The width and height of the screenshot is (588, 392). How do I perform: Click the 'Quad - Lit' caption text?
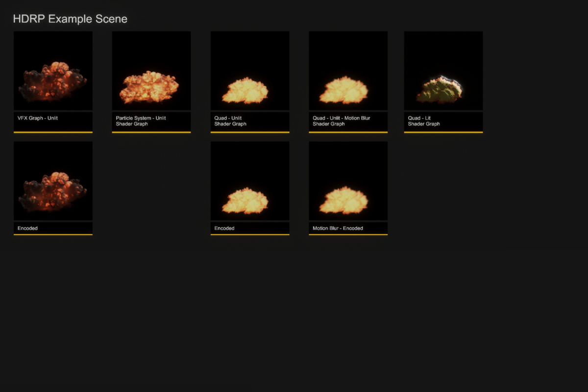(419, 118)
